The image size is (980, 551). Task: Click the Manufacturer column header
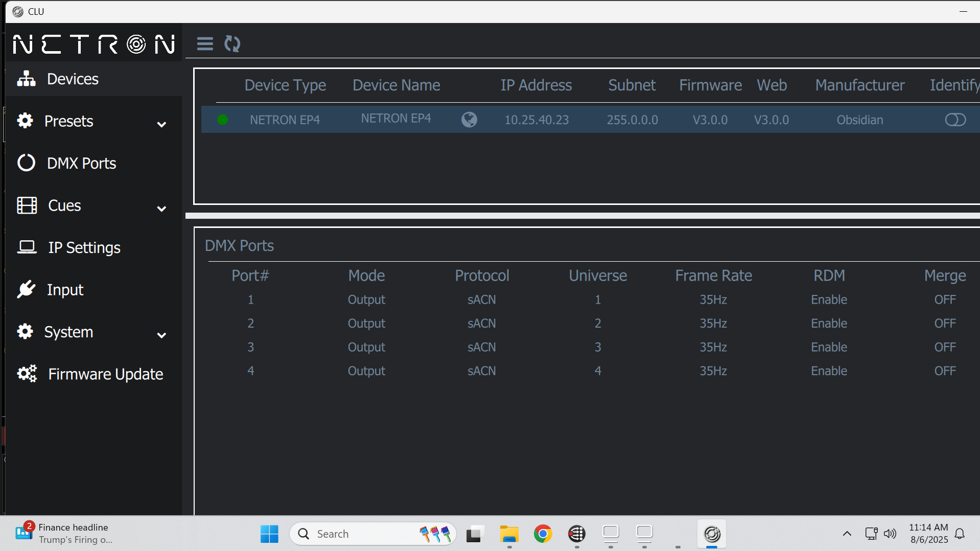pyautogui.click(x=860, y=85)
